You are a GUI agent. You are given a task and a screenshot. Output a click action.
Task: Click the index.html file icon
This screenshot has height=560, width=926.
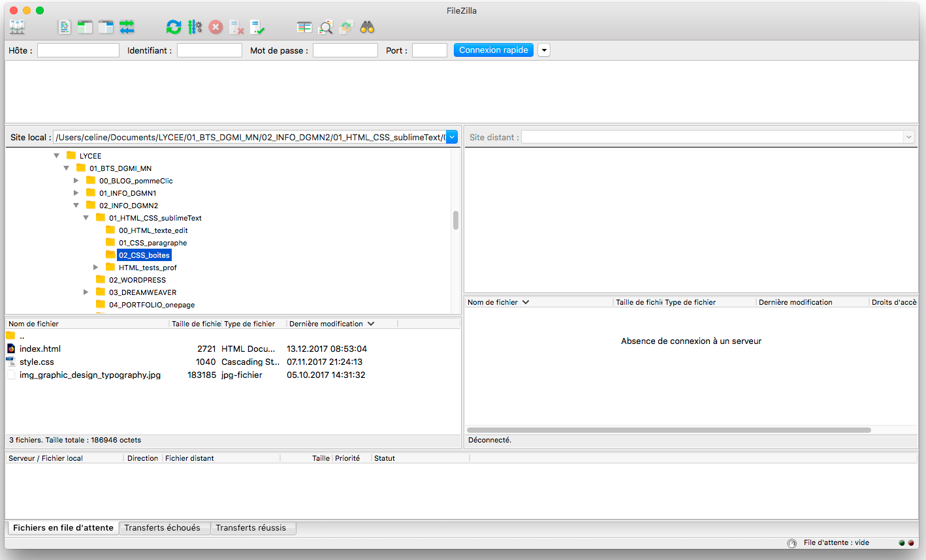click(11, 349)
